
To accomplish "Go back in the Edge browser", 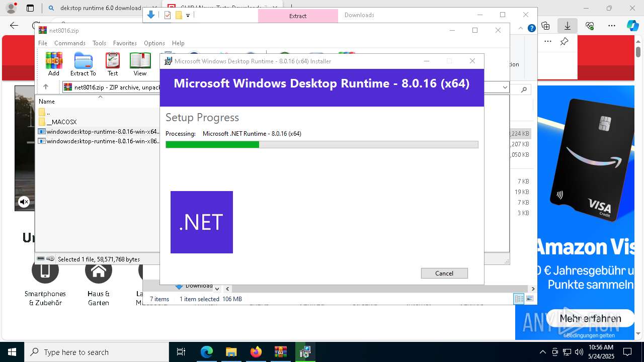I will click(14, 26).
